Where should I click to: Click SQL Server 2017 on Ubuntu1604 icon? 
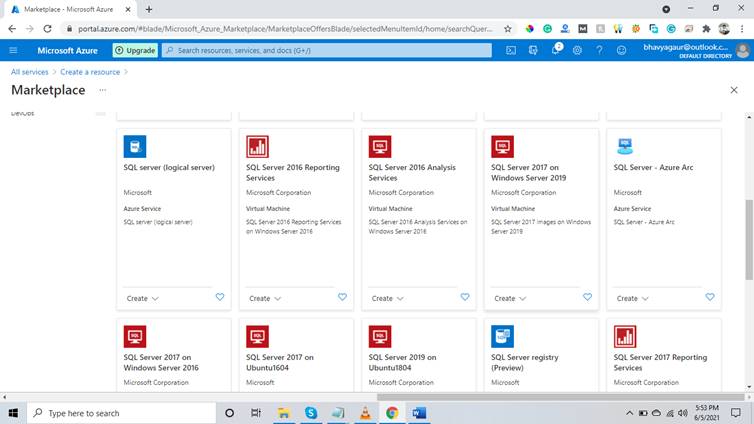pos(257,336)
